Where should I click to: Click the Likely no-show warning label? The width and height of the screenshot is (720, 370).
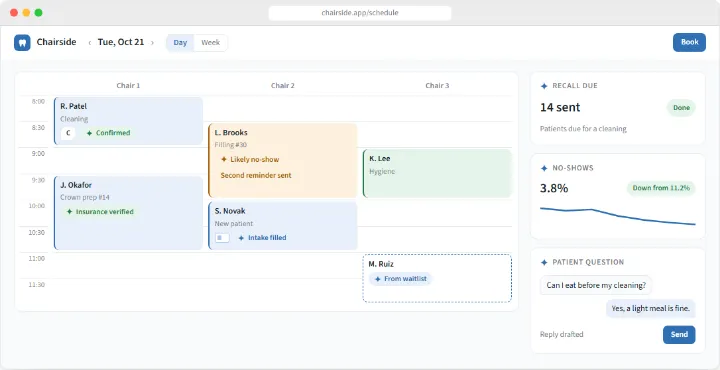click(x=250, y=160)
